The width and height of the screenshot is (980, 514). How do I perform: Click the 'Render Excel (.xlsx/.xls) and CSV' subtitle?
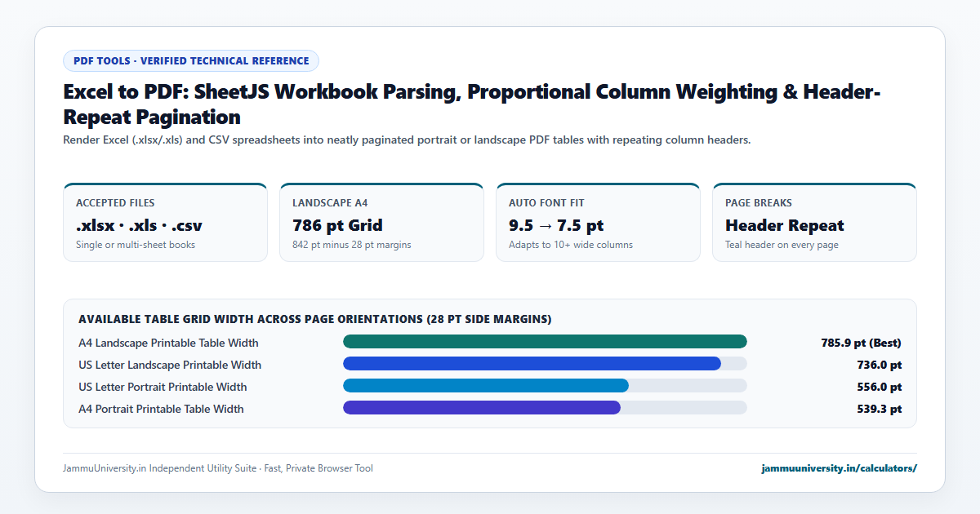(407, 140)
